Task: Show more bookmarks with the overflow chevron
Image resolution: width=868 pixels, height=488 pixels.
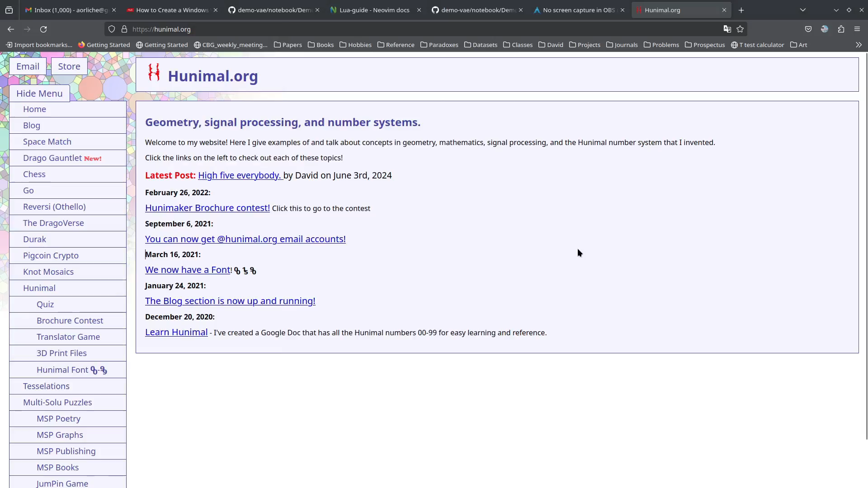Action: 859,45
